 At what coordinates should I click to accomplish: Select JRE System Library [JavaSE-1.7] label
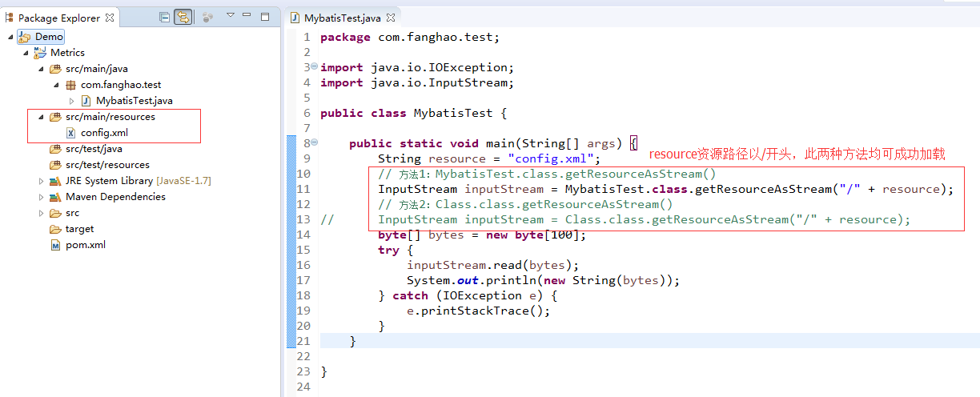139,181
